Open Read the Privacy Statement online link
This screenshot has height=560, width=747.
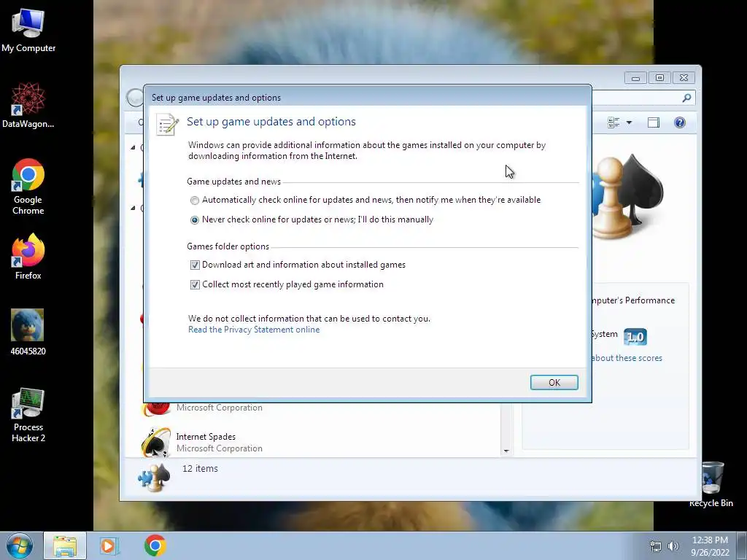(254, 330)
